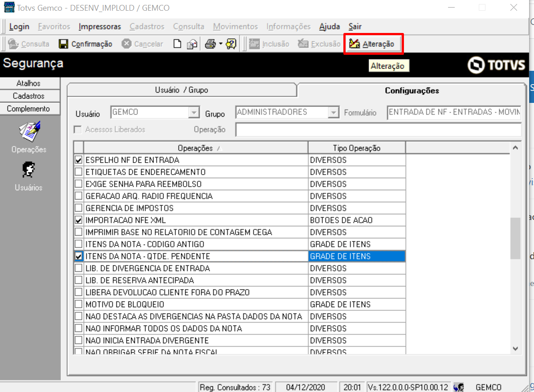Uncheck ESPELHO NF DE ENTRADA

pos(79,160)
